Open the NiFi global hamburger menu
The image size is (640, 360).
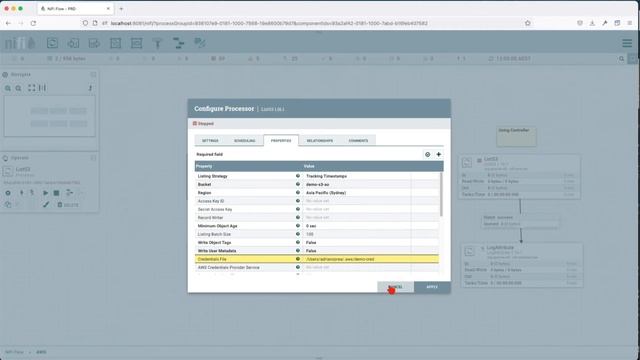627,43
